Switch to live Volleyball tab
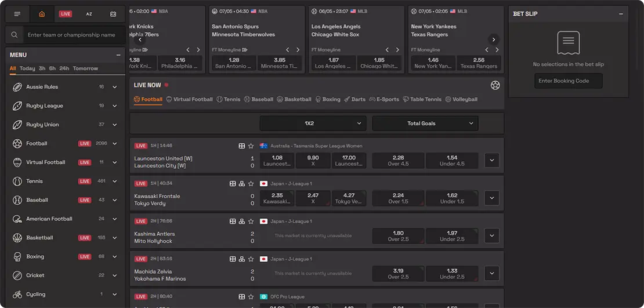 coord(461,99)
